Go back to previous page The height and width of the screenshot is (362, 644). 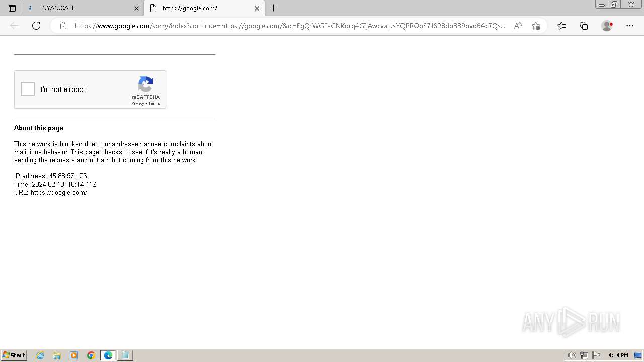tap(14, 26)
